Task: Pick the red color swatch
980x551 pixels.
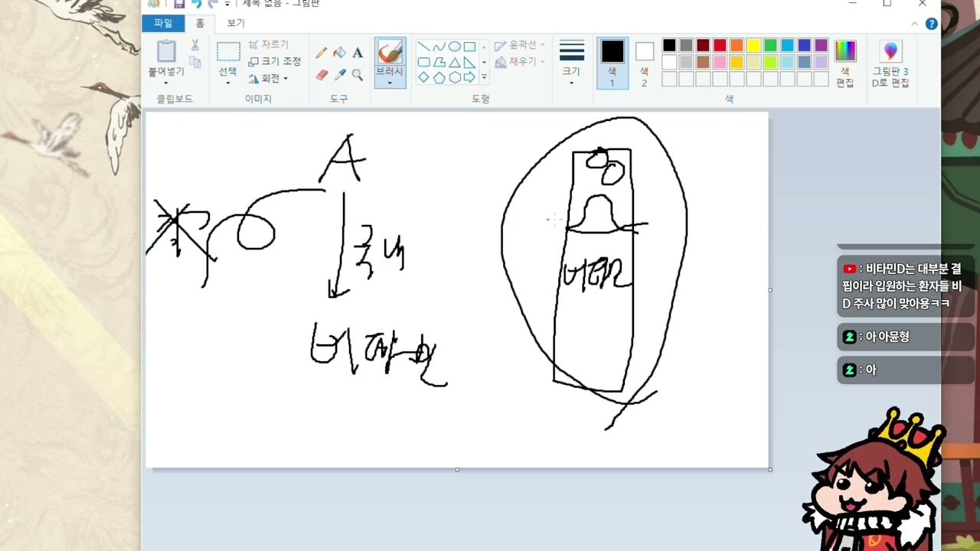Action: (720, 45)
